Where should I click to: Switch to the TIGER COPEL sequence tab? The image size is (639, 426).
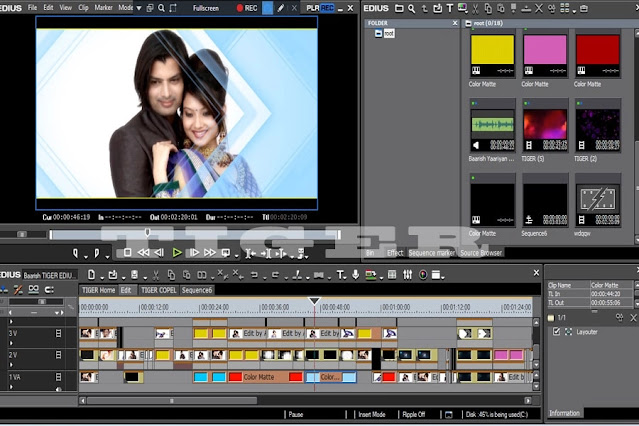pos(159,290)
